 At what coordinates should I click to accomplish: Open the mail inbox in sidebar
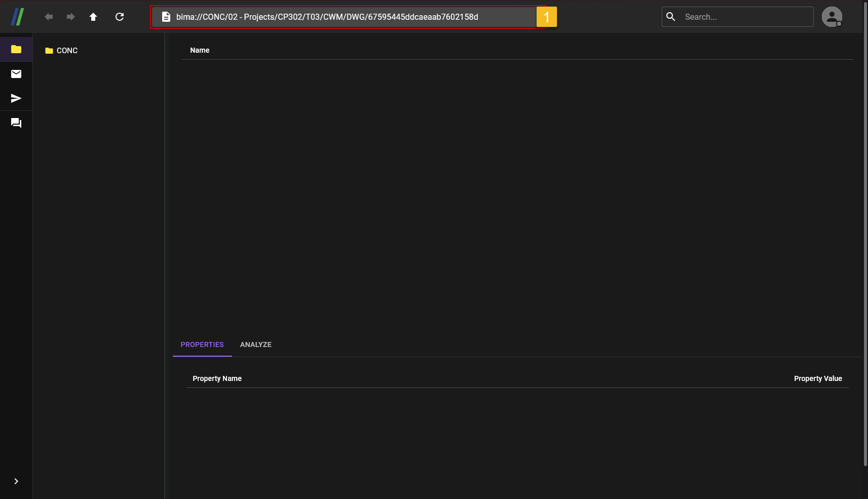coord(16,74)
